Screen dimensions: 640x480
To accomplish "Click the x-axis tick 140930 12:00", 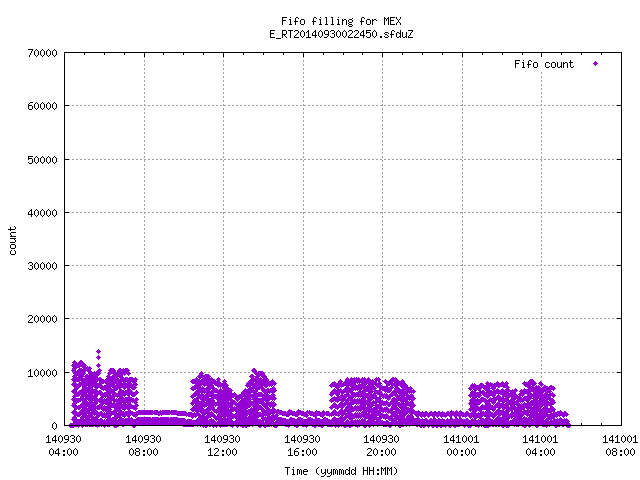I will point(222,446).
